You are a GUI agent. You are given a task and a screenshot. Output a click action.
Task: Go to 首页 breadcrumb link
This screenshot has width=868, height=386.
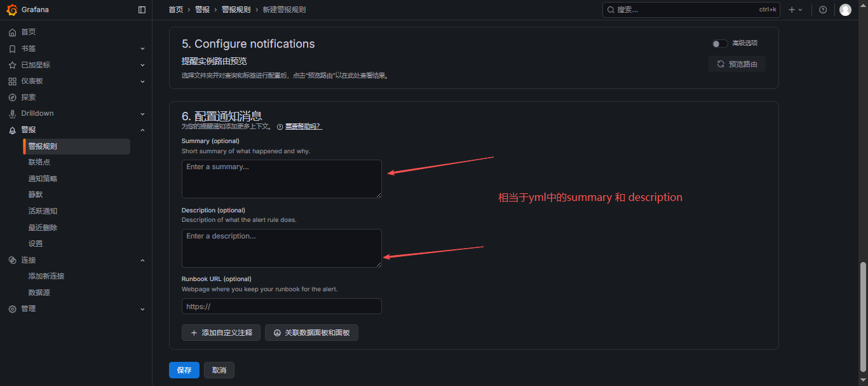coord(176,10)
